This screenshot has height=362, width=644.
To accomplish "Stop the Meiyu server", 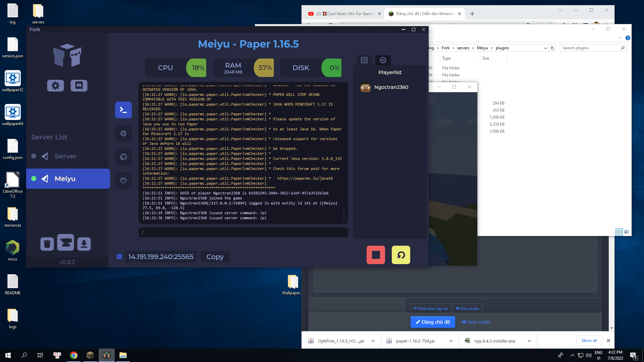I will (376, 255).
